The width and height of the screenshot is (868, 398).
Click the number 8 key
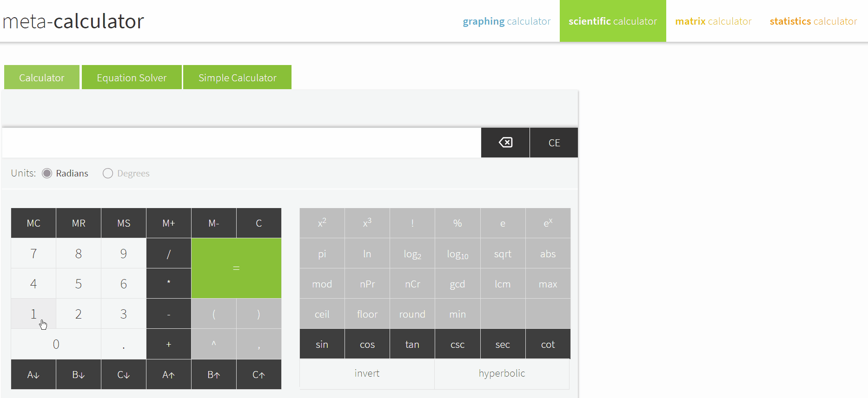tap(79, 254)
